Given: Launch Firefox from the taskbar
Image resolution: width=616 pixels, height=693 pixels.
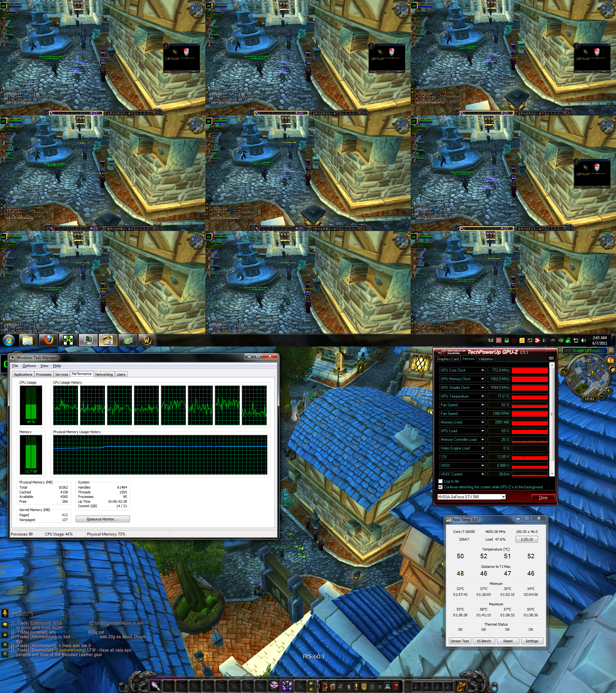Looking at the screenshot, I should pos(48,340).
